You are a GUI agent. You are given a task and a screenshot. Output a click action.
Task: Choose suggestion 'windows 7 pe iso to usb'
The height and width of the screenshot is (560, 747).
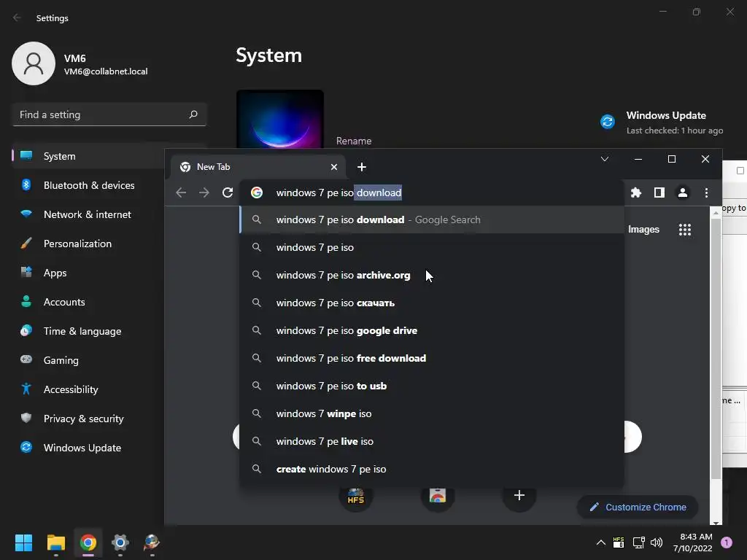(432, 385)
